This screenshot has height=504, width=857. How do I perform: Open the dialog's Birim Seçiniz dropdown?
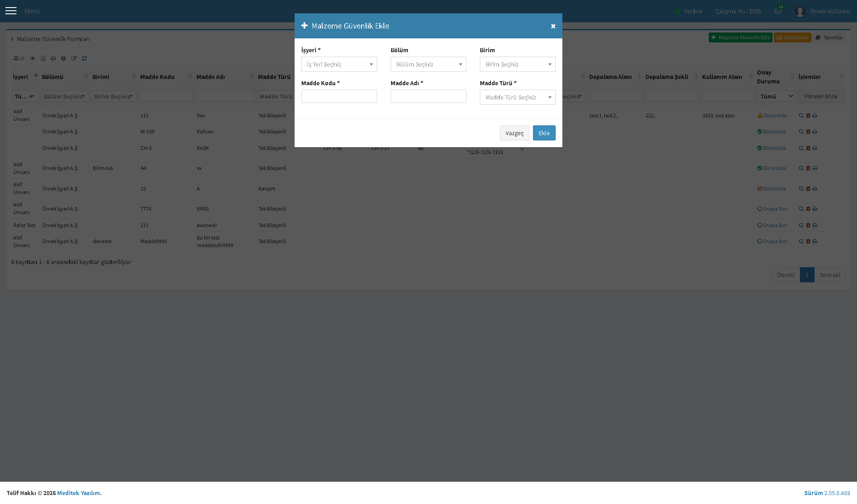coord(518,64)
